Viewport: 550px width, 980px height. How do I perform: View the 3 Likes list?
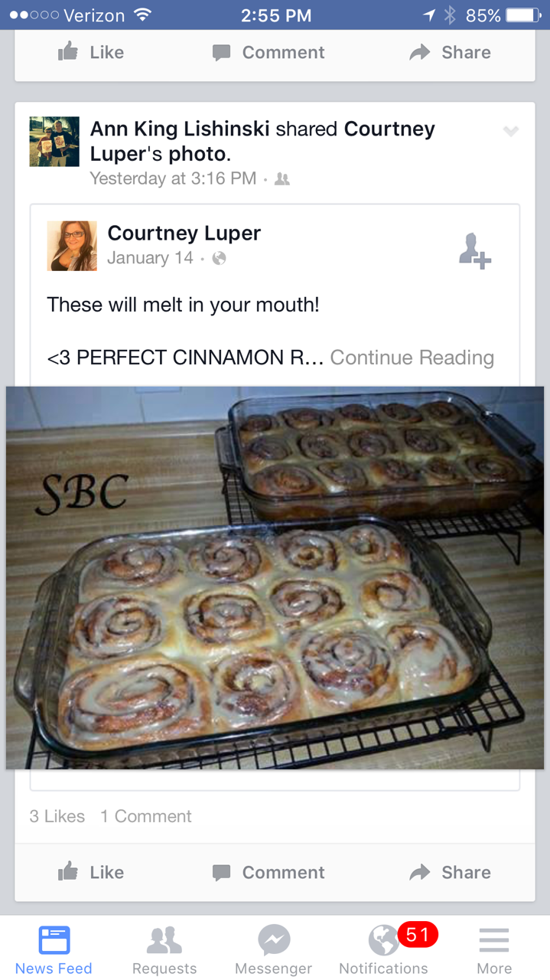tap(57, 816)
